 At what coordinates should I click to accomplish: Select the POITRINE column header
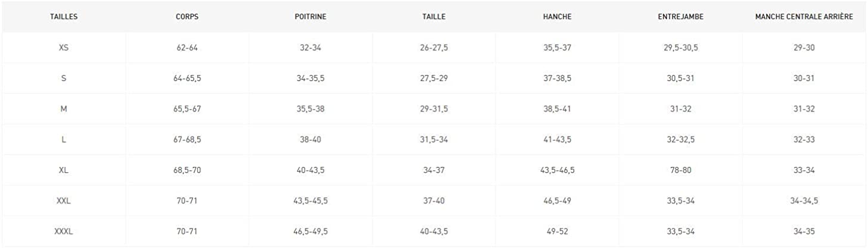tap(310, 17)
